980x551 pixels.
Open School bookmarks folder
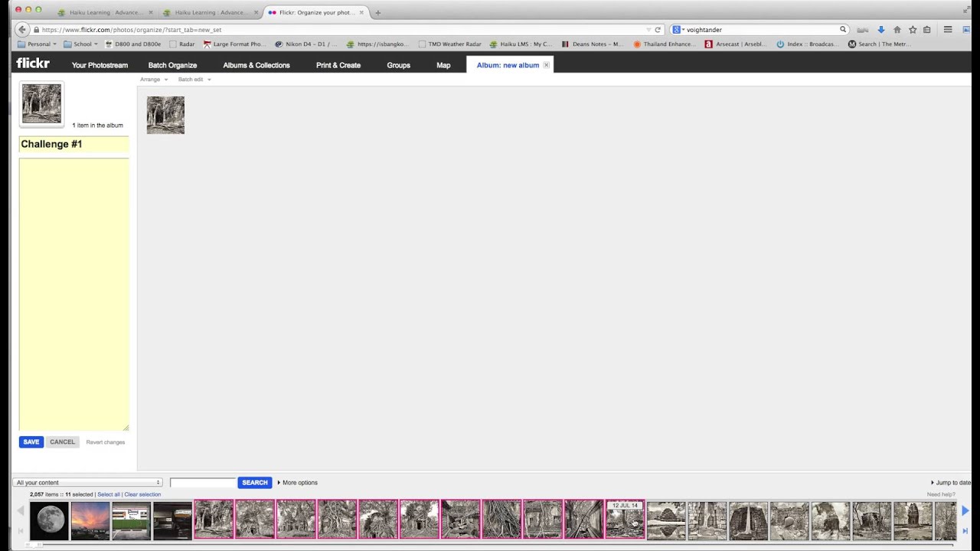[80, 44]
